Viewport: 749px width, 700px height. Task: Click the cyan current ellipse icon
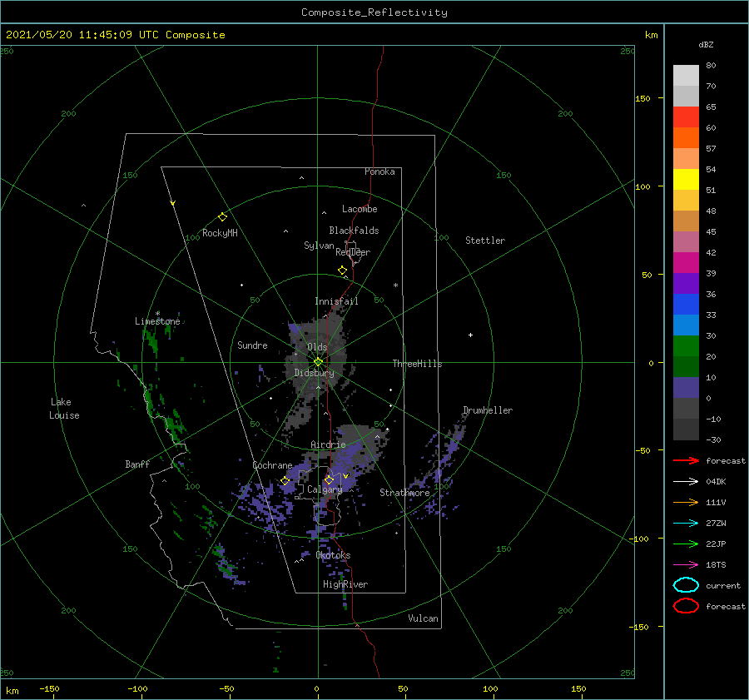(686, 585)
